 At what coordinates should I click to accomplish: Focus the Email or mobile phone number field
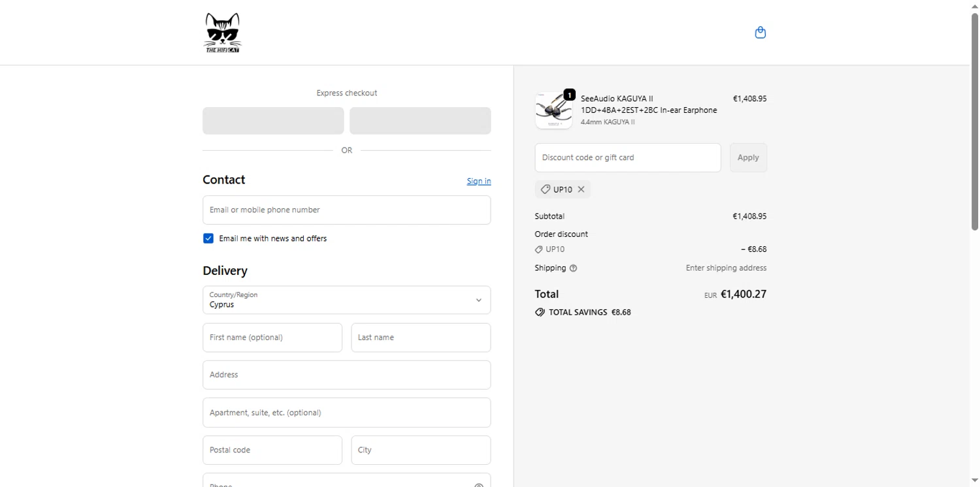(347, 210)
